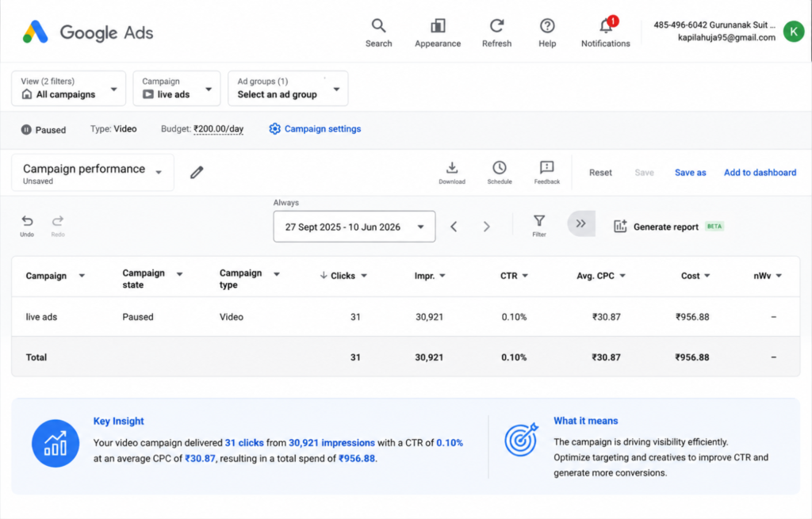The image size is (812, 519).
Task: Click the Paused cell in live ads row
Action: pyautogui.click(x=138, y=317)
